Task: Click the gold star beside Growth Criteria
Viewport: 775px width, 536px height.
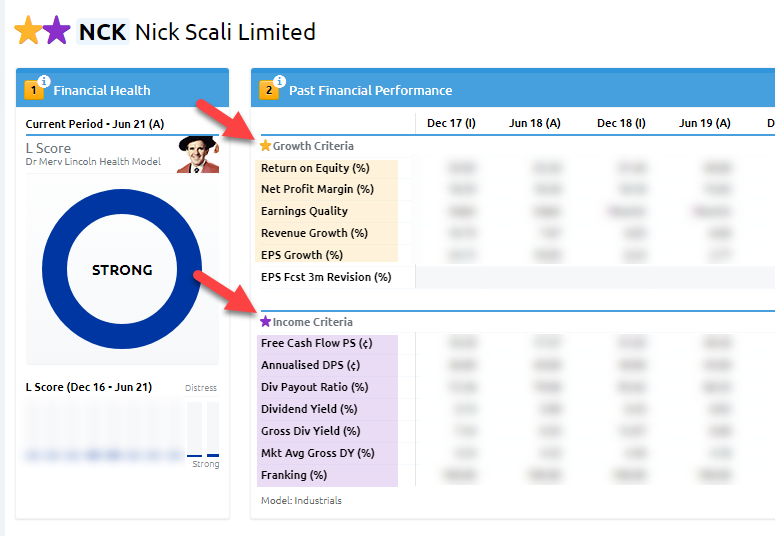Action: [x=265, y=145]
